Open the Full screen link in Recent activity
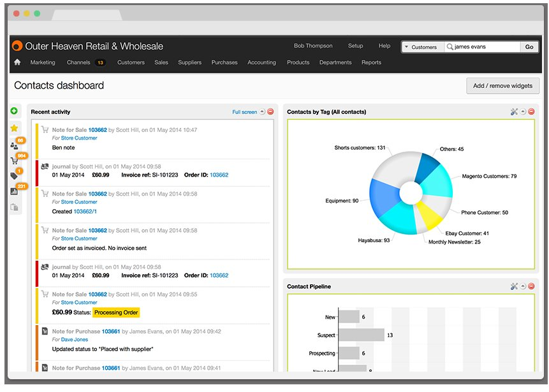Screen dimensions: 549x392 click(x=244, y=112)
